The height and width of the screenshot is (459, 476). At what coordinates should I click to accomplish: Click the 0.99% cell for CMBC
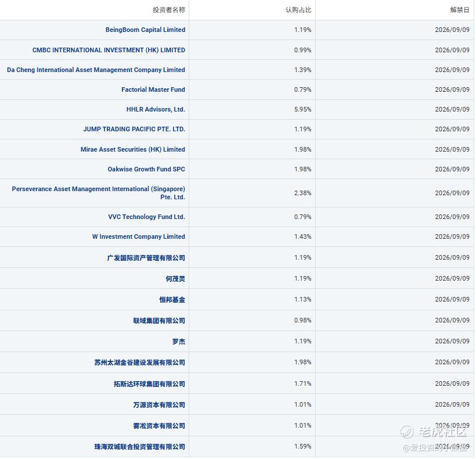(x=302, y=50)
